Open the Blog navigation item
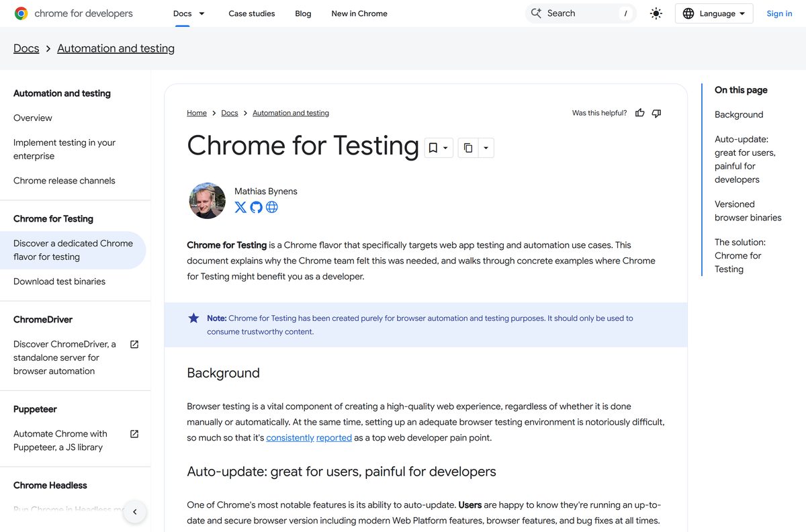Image resolution: width=806 pixels, height=532 pixels. point(303,13)
